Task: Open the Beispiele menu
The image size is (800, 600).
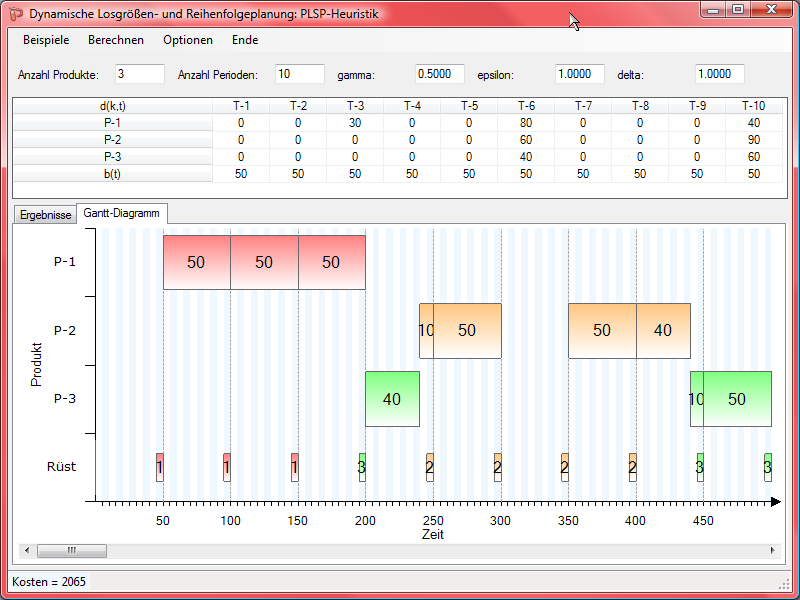Action: (x=46, y=40)
